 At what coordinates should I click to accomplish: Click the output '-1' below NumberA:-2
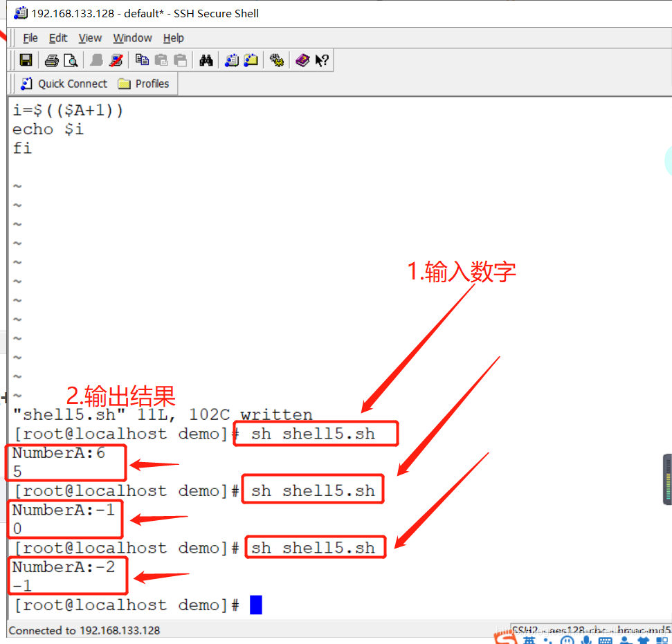[22, 586]
